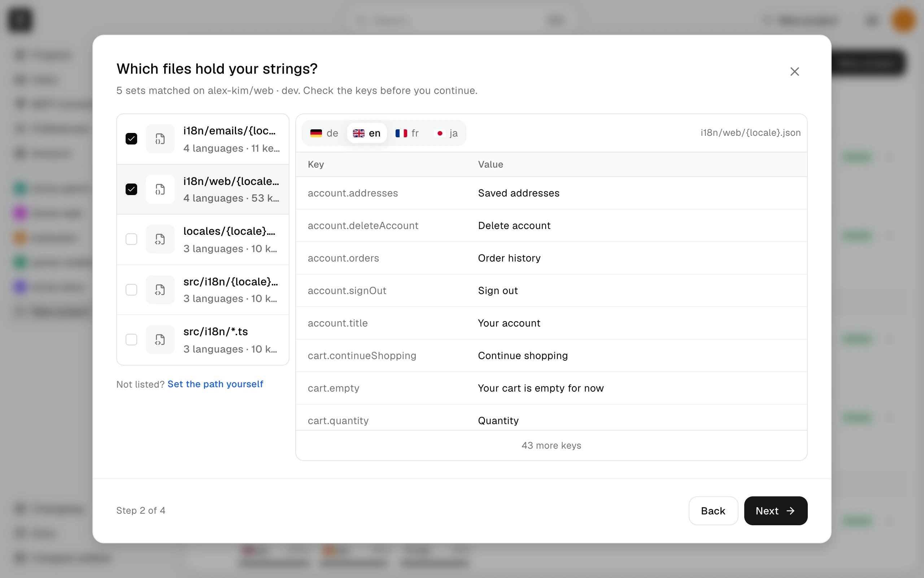Screen dimensions: 924x578
Task: Show the 43 more keys
Action: [551, 445]
